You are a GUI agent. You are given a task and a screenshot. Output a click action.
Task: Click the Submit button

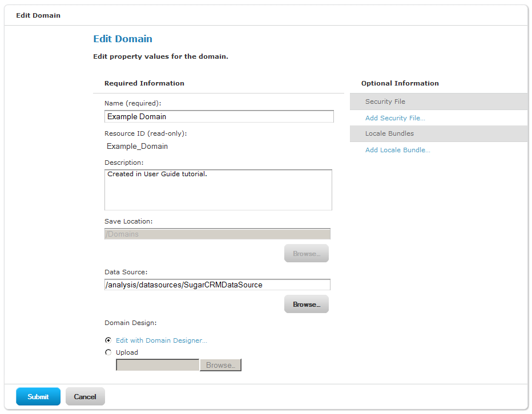(38, 396)
